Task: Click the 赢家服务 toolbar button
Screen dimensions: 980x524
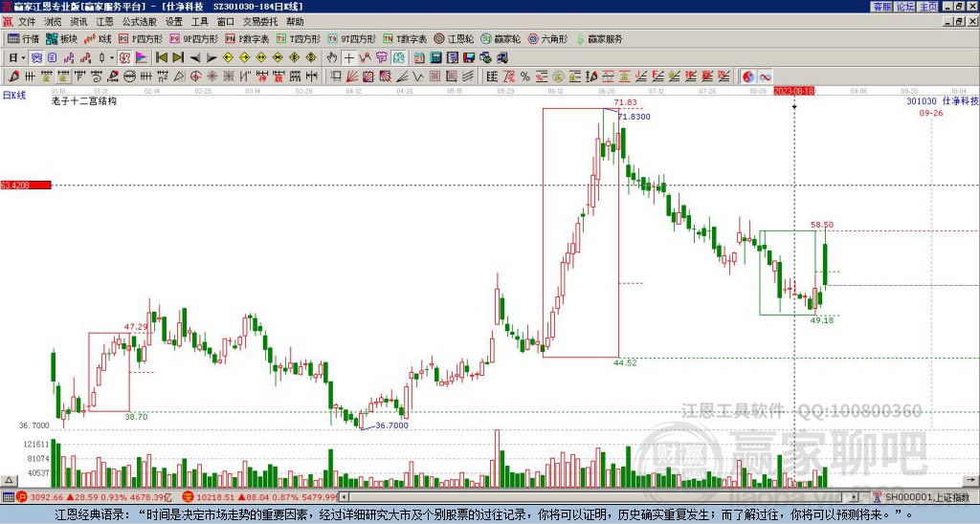Action: click(x=599, y=38)
